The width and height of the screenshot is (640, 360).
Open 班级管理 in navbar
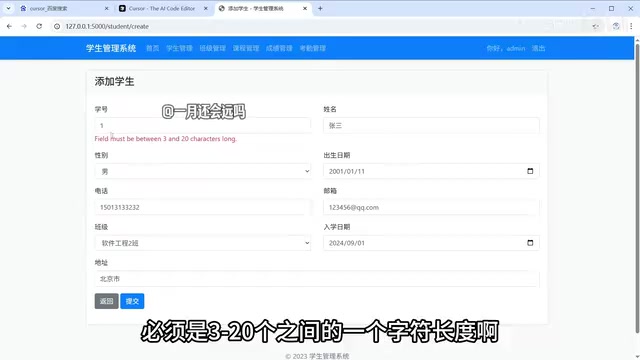click(213, 48)
